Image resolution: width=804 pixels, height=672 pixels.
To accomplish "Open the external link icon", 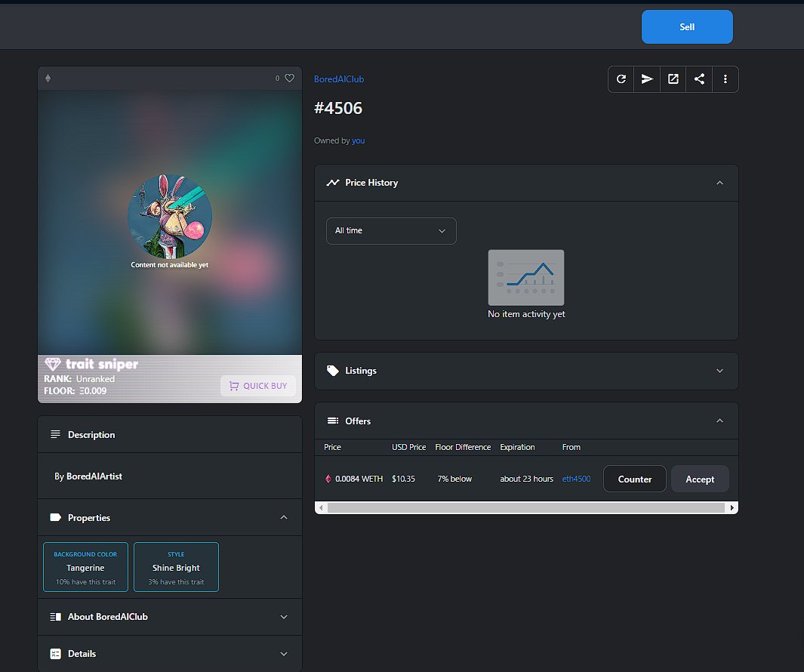I will 673,79.
